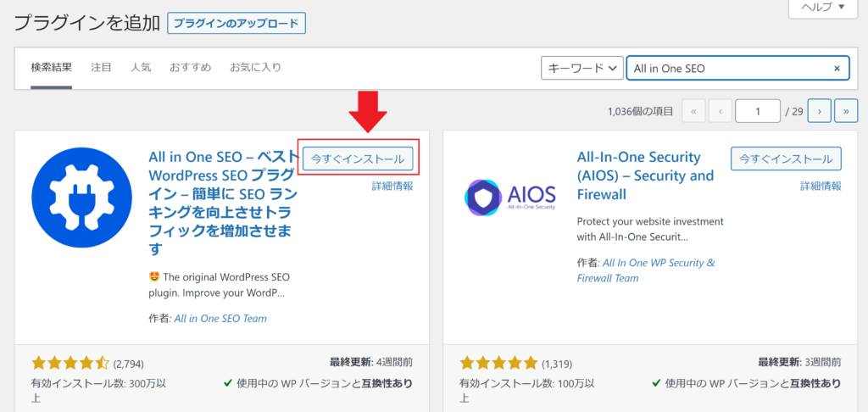The height and width of the screenshot is (412, 868).
Task: Open the Help dropdown
Action: 821,7
